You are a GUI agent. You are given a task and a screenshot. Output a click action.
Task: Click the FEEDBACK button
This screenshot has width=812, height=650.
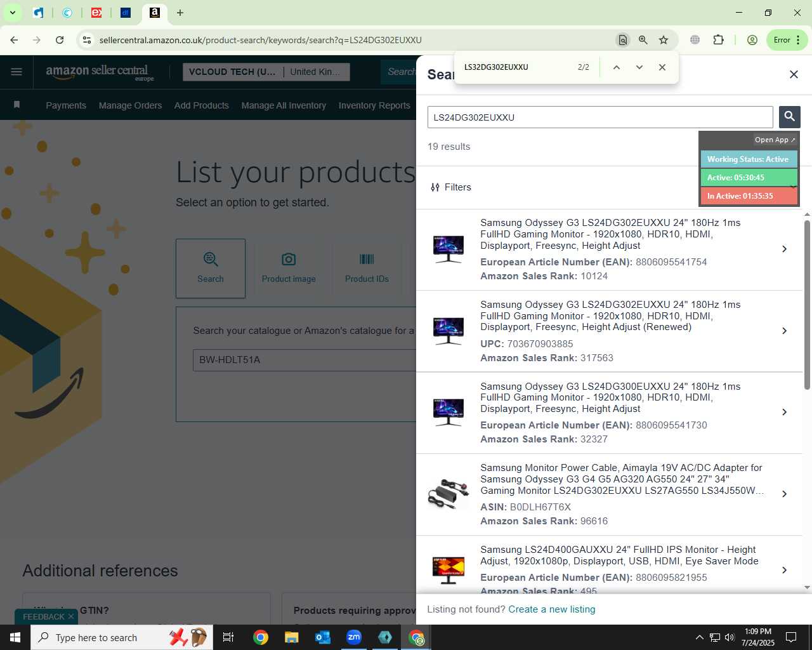[x=44, y=617]
